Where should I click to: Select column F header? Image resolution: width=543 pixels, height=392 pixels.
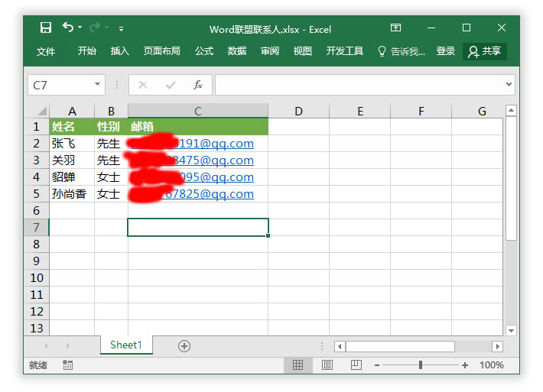pyautogui.click(x=421, y=111)
